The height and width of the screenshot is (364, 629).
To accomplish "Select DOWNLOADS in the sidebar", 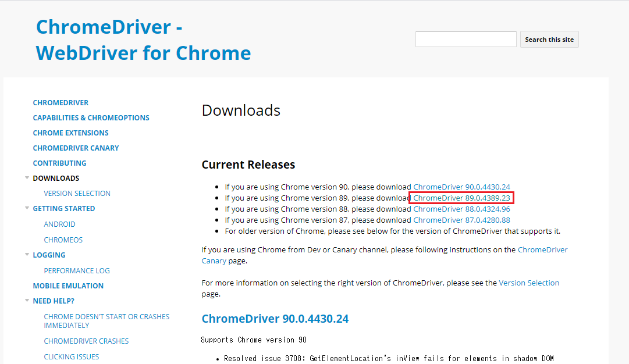I will point(56,178).
